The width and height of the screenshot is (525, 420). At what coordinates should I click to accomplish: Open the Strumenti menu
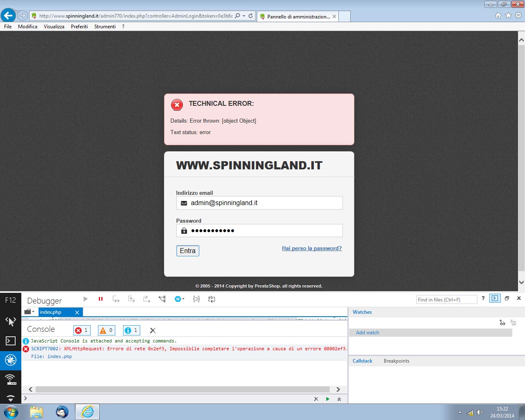click(x=105, y=26)
